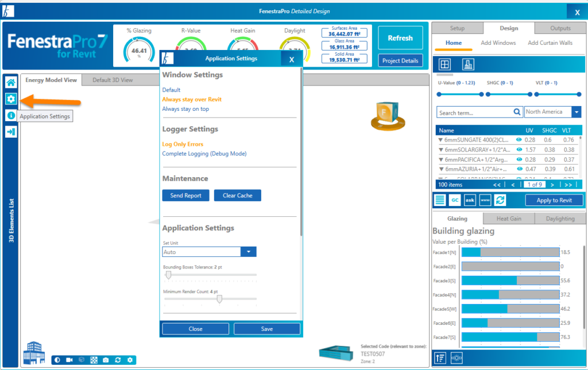Screen dimensions: 588x370
Task: Open the info icon in left sidebar
Action: [11, 115]
